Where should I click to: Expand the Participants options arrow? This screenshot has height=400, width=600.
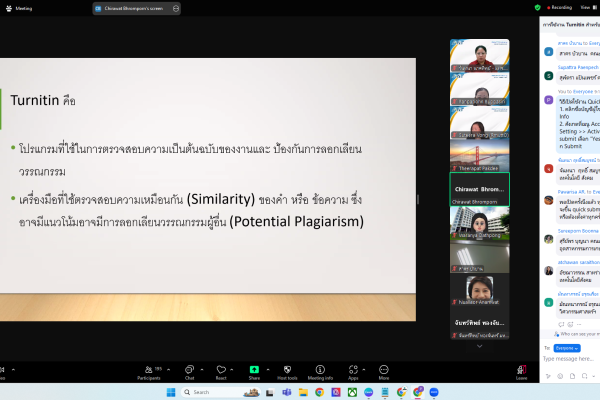(x=168, y=370)
